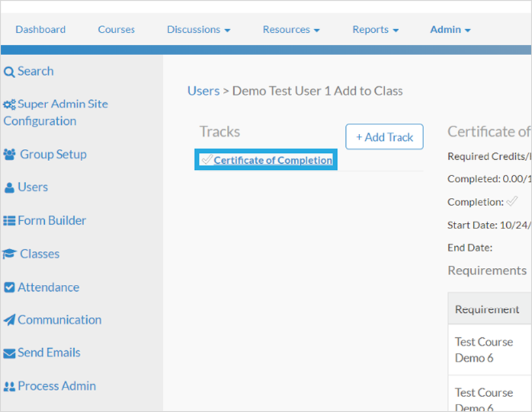Click the Communication paper plane icon
This screenshot has width=532, height=412.
coord(10,320)
